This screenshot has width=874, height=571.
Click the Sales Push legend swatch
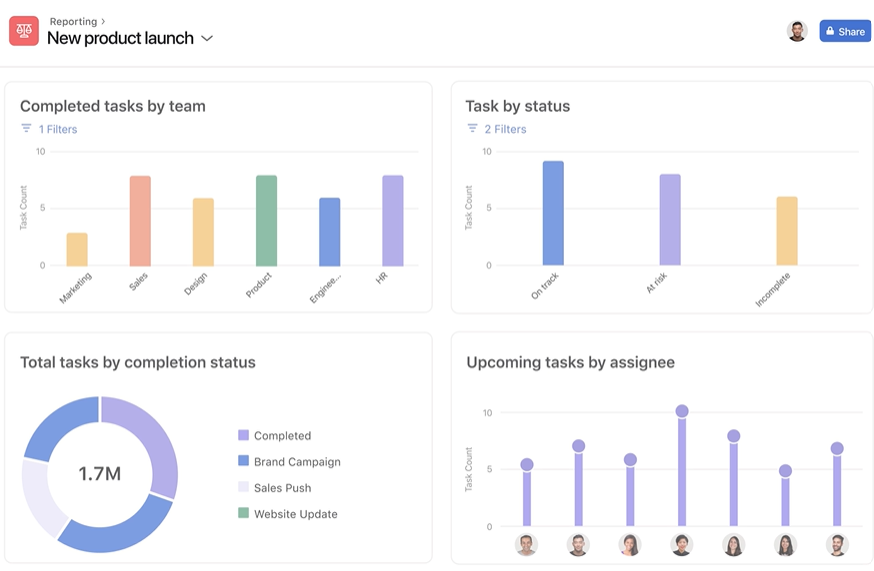click(x=243, y=487)
